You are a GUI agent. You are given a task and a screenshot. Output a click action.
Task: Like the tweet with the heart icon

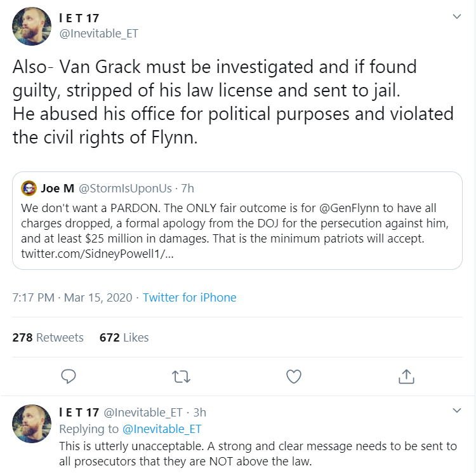click(293, 376)
